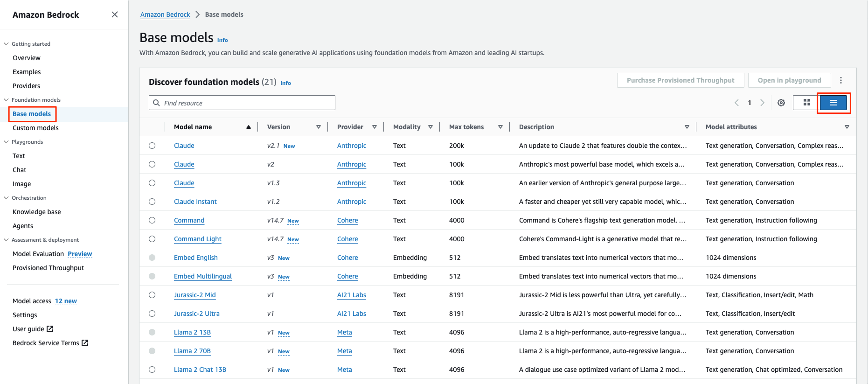Open Info link beside Discover foundation models
The height and width of the screenshot is (384, 868).
tap(285, 83)
